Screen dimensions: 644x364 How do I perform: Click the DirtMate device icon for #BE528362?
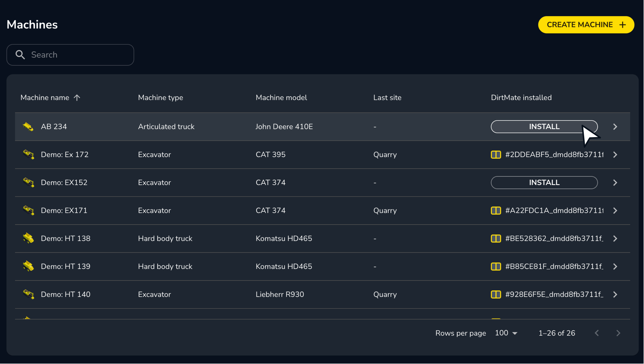pyautogui.click(x=496, y=238)
